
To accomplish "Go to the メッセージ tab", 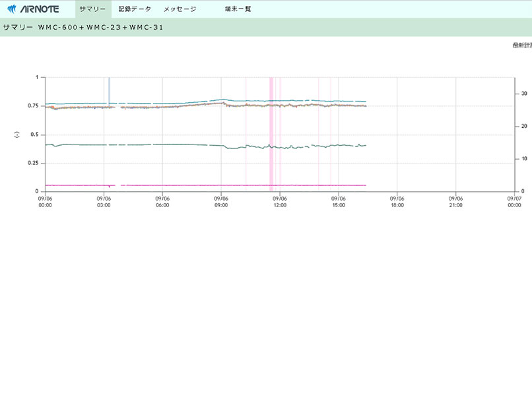I will pyautogui.click(x=180, y=9).
